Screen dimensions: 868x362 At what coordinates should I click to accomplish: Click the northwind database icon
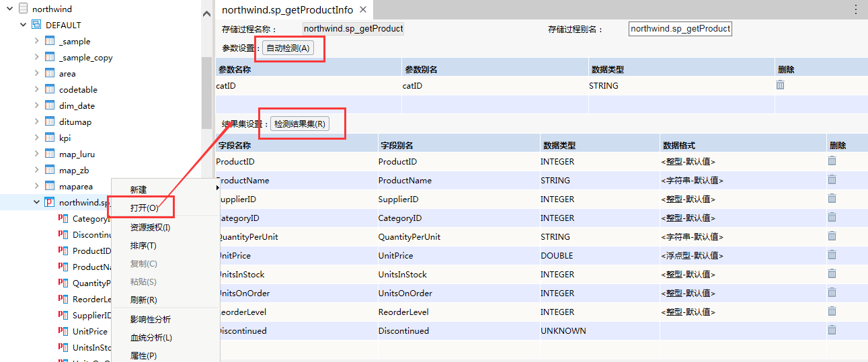pos(24,9)
